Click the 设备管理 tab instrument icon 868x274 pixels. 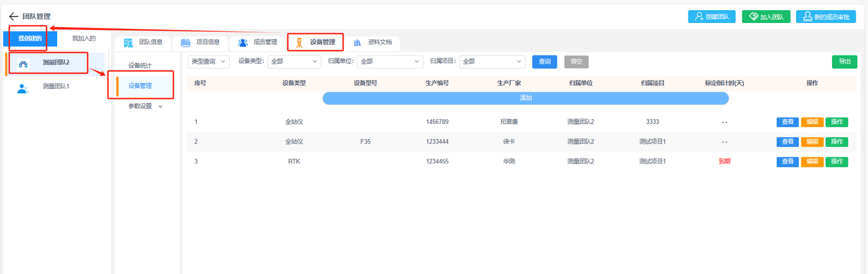pos(299,43)
